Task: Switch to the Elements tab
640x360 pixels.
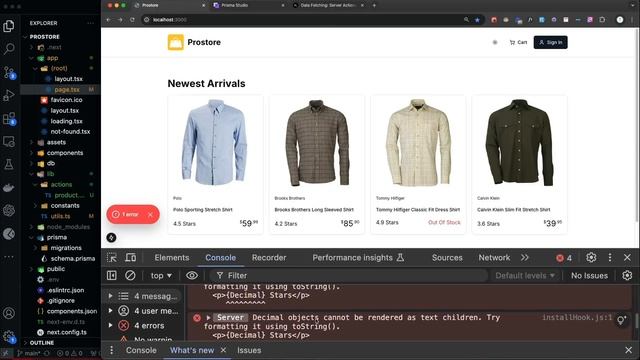Action: (x=171, y=258)
